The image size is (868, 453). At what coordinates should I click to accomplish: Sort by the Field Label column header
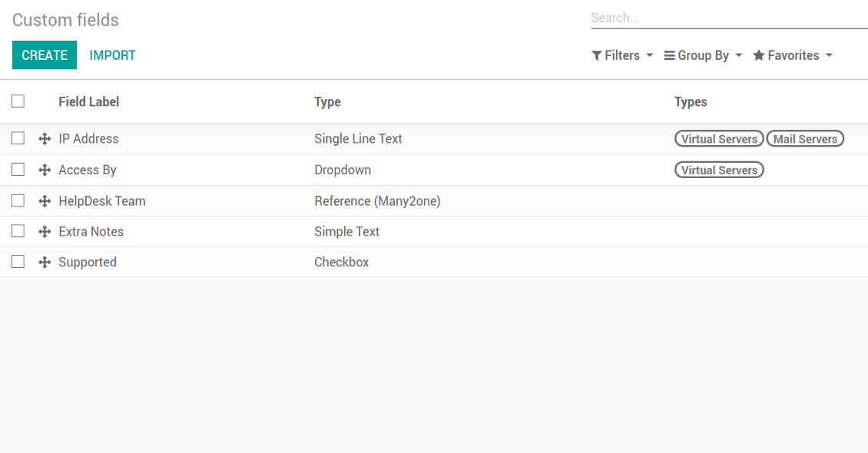coord(88,102)
